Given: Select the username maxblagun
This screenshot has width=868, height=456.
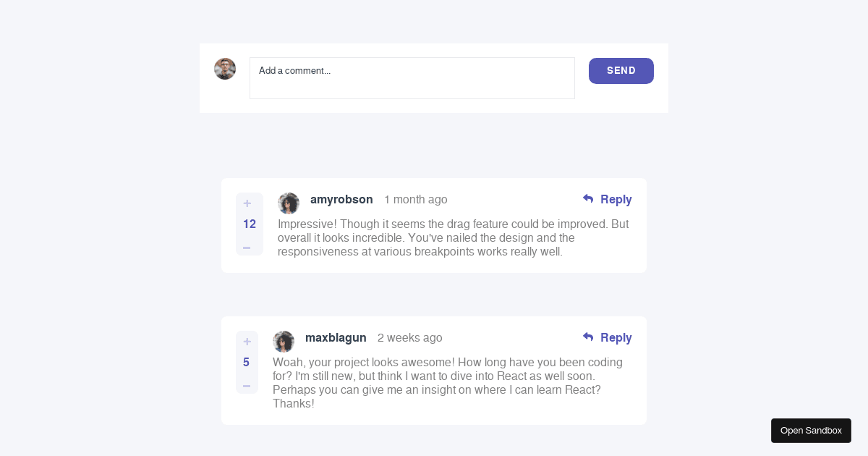Looking at the screenshot, I should point(336,337).
